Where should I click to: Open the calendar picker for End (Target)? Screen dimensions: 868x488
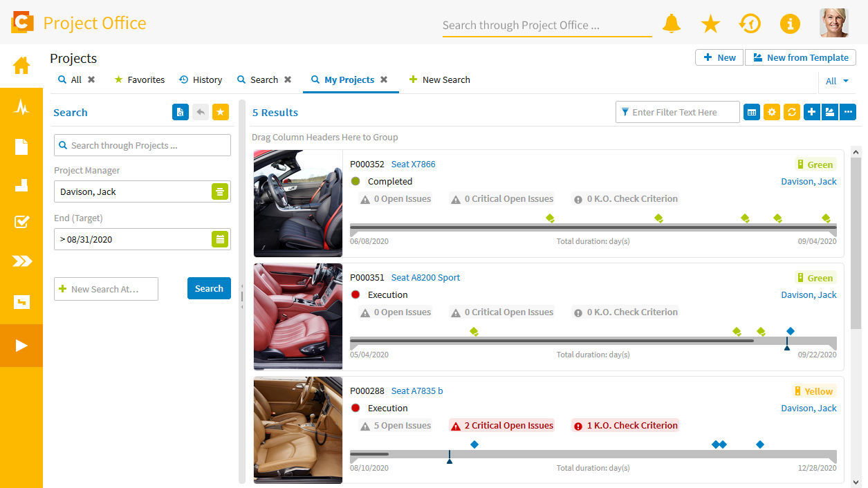click(221, 239)
